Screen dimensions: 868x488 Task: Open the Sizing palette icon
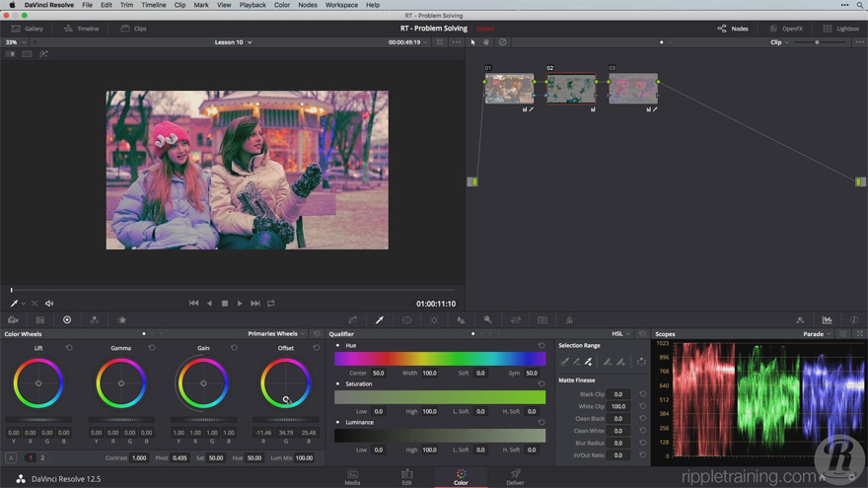click(515, 319)
